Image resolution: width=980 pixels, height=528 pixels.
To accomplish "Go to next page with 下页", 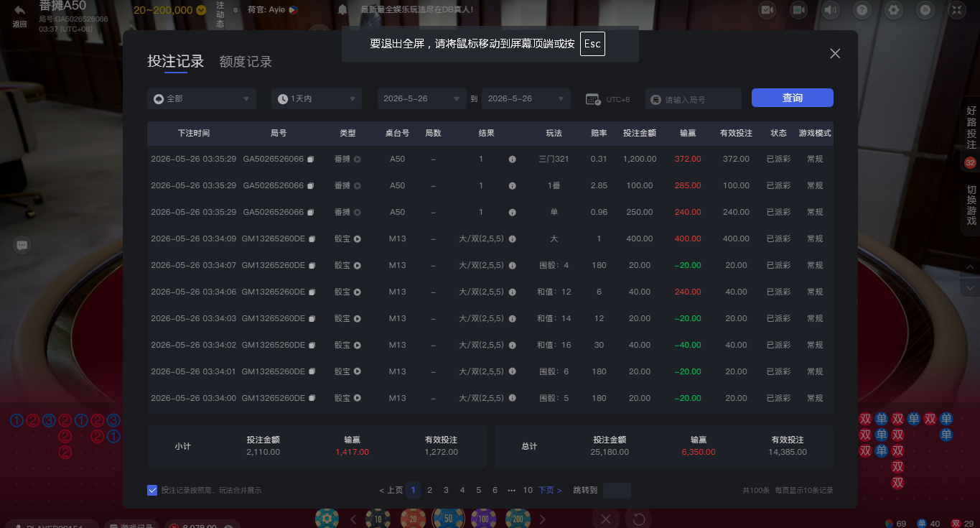I will click(550, 490).
